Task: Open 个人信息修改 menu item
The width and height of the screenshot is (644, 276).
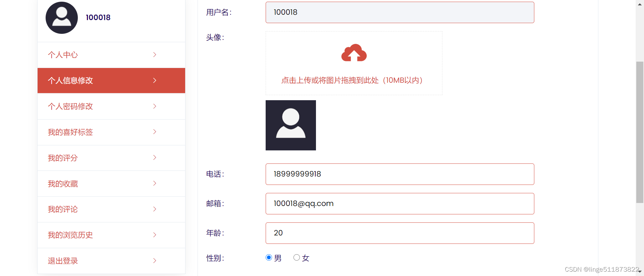Action: (x=111, y=80)
